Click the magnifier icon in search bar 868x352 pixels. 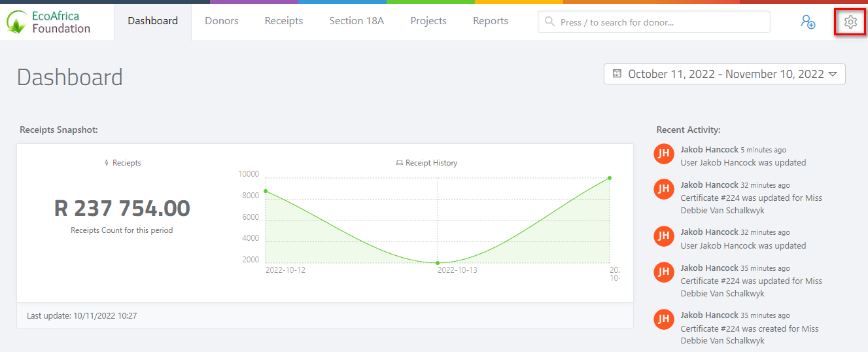[550, 22]
